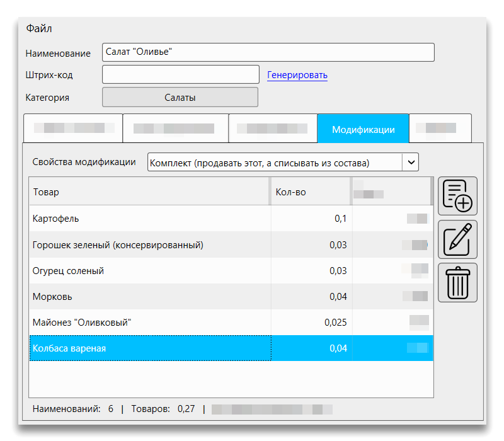Click the trash delete icon
504x441 pixels.
click(457, 283)
